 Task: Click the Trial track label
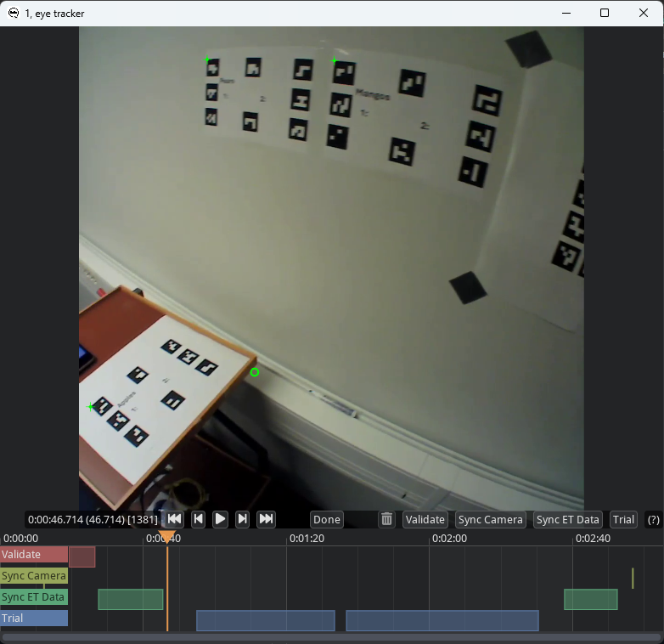coord(34,619)
